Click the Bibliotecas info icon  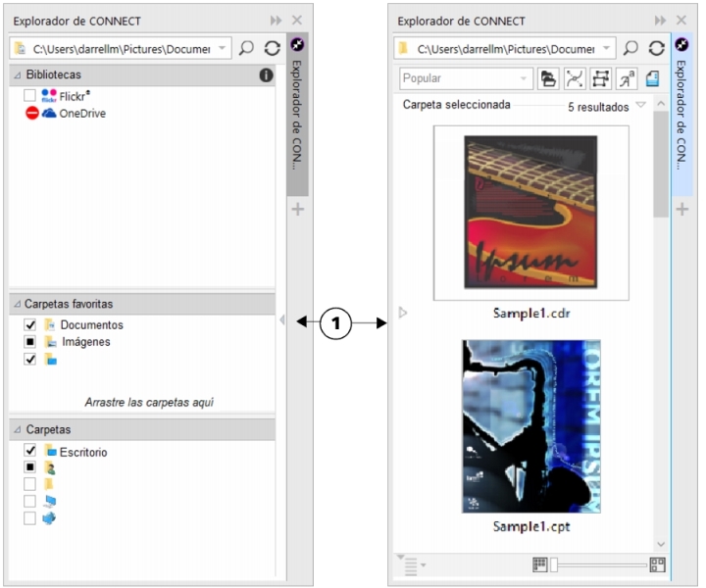267,75
